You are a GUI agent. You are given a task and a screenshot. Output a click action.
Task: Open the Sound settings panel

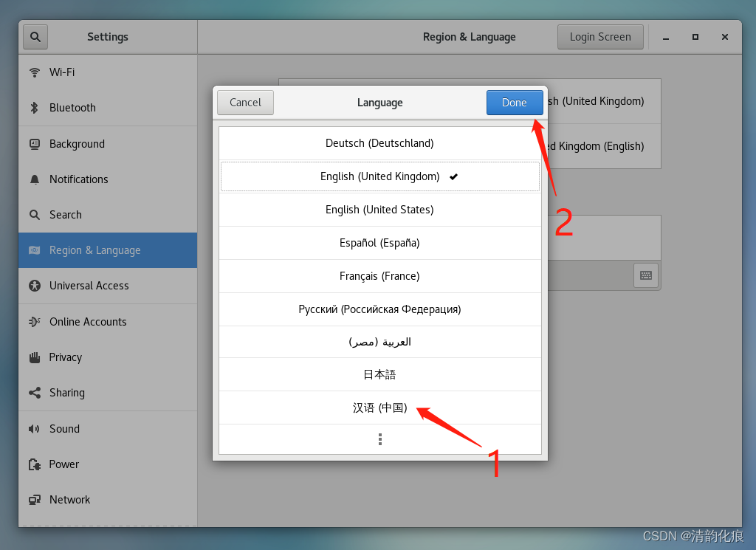(x=108, y=428)
